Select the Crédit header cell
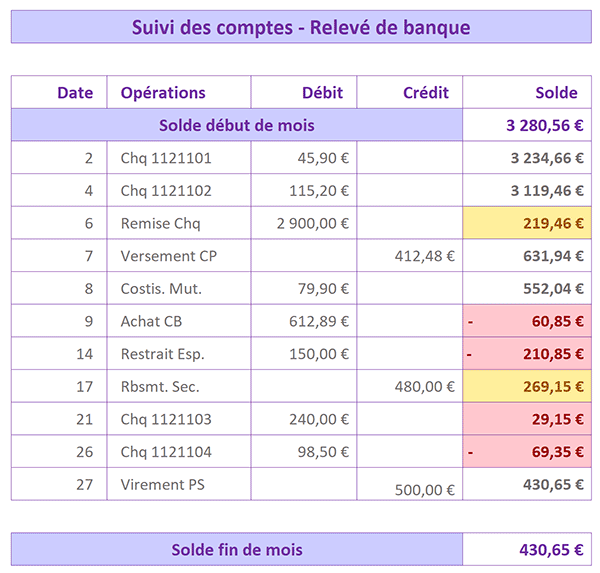This screenshot has width=600, height=573. [x=409, y=92]
